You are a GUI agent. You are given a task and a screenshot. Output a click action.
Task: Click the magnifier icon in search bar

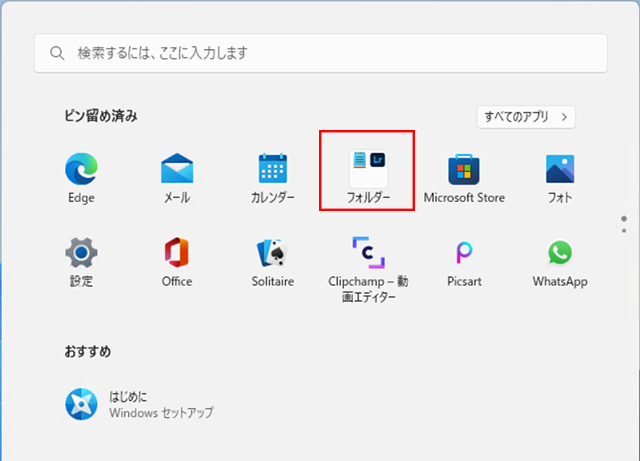pyautogui.click(x=56, y=52)
